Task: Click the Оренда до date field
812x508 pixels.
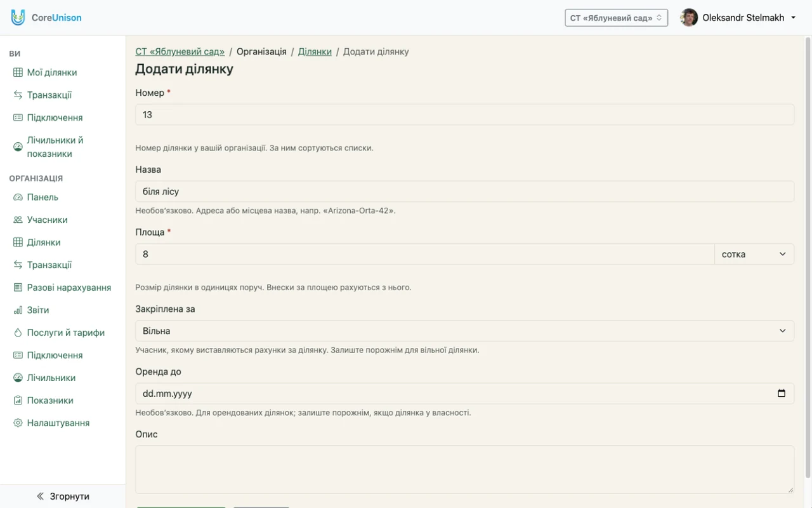Action: (464, 393)
